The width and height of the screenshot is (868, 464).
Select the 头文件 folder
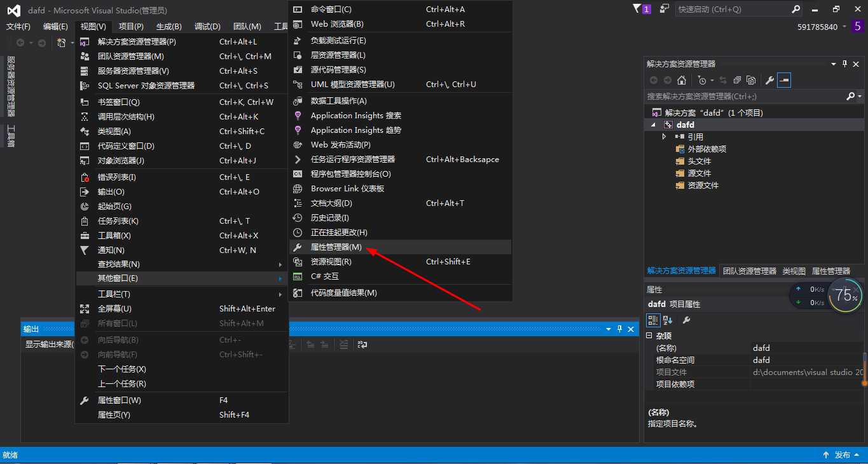pos(699,161)
